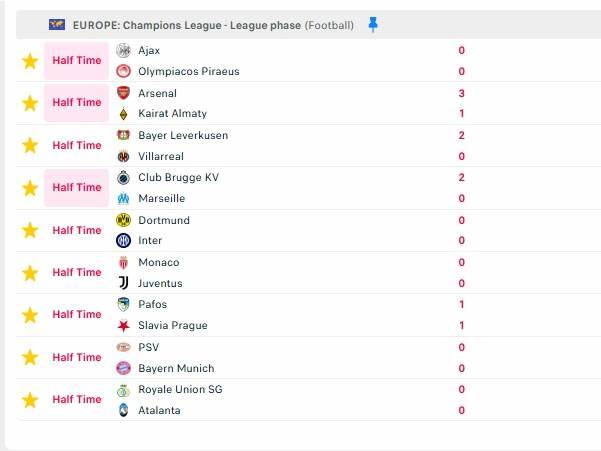Click Half Time status of Leverkusen match
Screen dimensions: 601x451
[x=77, y=145]
